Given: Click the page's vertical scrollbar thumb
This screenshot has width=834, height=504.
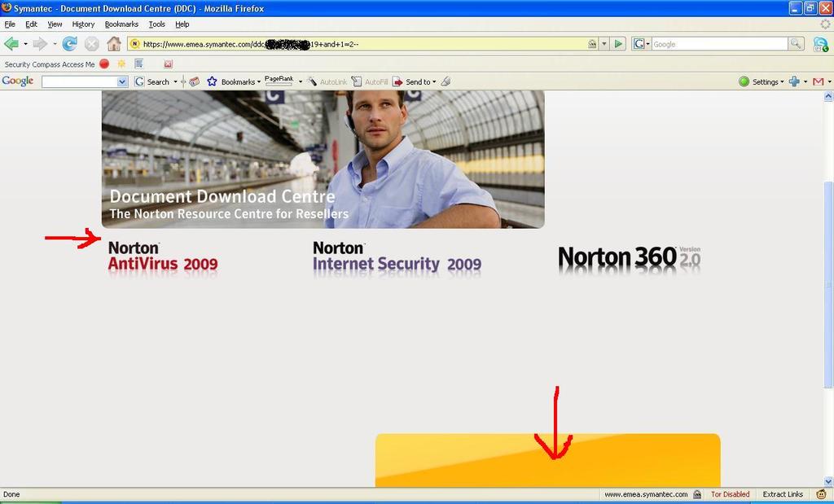Looking at the screenshot, I should click(x=828, y=284).
